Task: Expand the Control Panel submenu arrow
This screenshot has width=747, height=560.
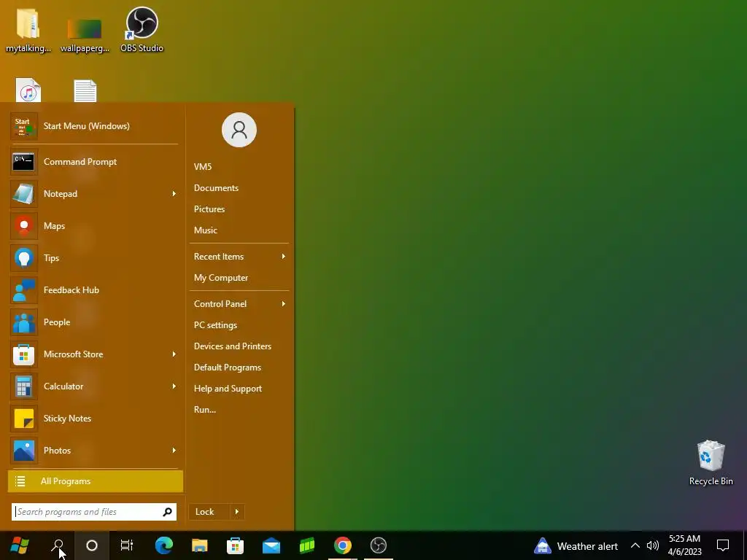Action: pyautogui.click(x=284, y=304)
